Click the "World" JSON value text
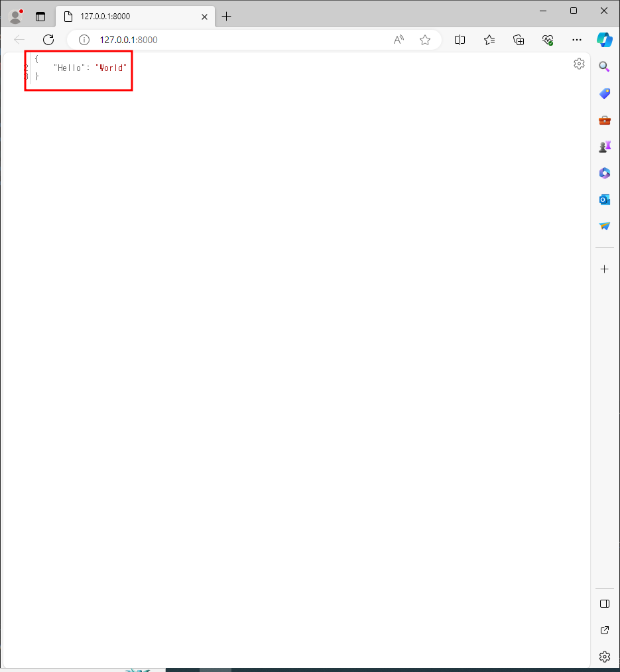 tap(111, 68)
